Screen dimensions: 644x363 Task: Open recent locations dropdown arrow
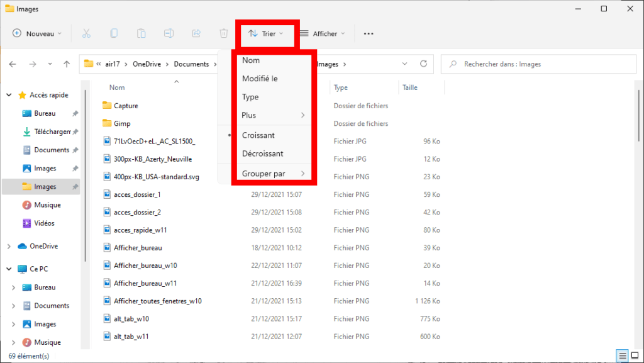[x=50, y=64]
